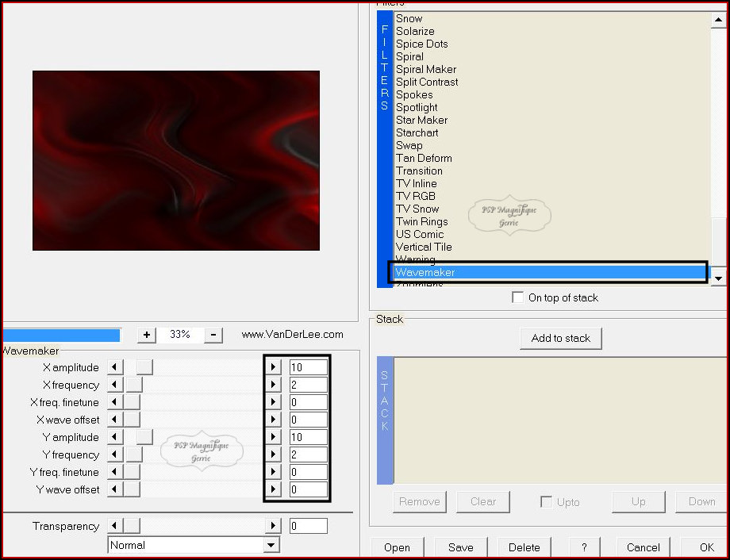The width and height of the screenshot is (730, 560).
Task: Click the Y frequency value field
Action: (308, 455)
